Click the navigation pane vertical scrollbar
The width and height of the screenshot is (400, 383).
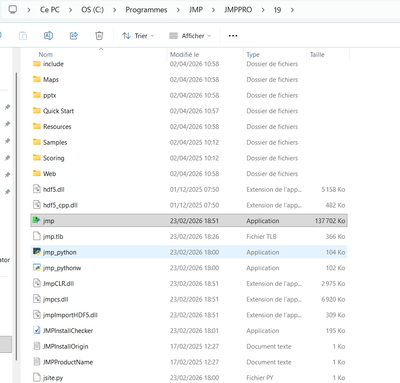point(16,217)
